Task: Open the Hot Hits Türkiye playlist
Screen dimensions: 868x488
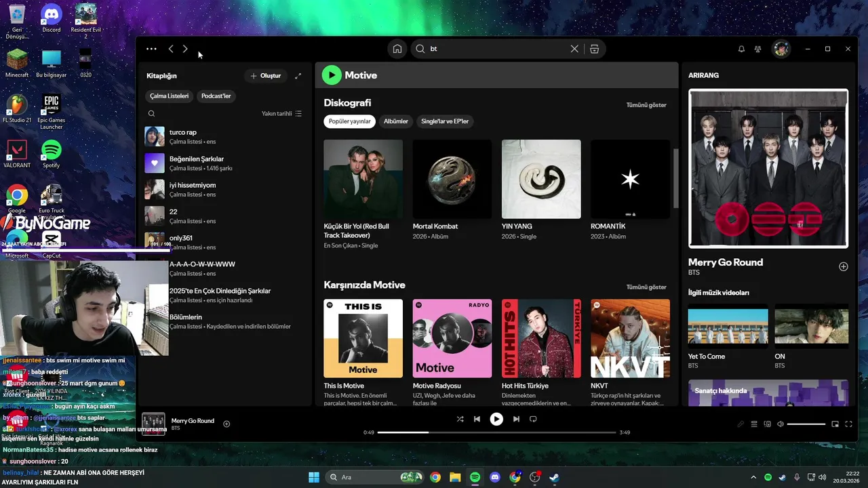Action: (x=541, y=338)
